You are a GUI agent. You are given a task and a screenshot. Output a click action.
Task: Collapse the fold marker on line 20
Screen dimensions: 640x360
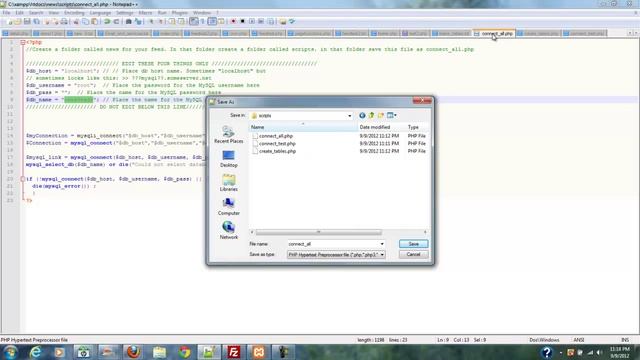pyautogui.click(x=23, y=179)
